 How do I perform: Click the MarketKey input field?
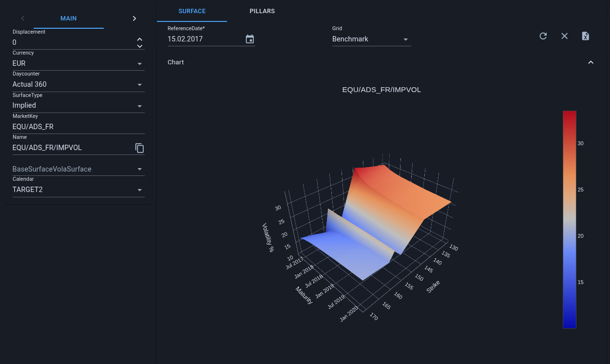tap(78, 127)
